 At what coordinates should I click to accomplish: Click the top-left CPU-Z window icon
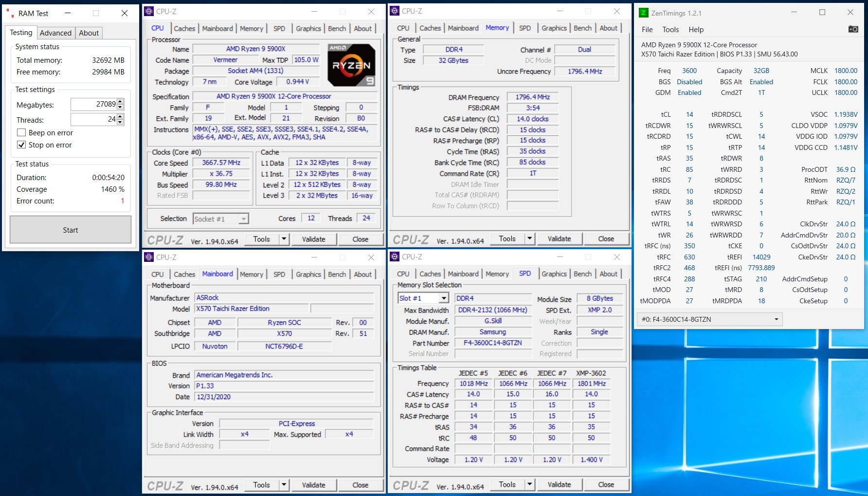coord(149,11)
